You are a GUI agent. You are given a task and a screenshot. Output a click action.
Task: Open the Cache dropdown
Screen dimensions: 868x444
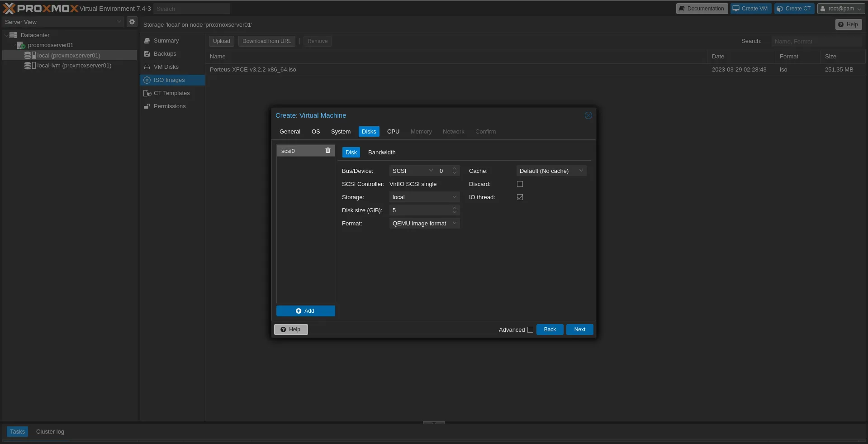551,171
